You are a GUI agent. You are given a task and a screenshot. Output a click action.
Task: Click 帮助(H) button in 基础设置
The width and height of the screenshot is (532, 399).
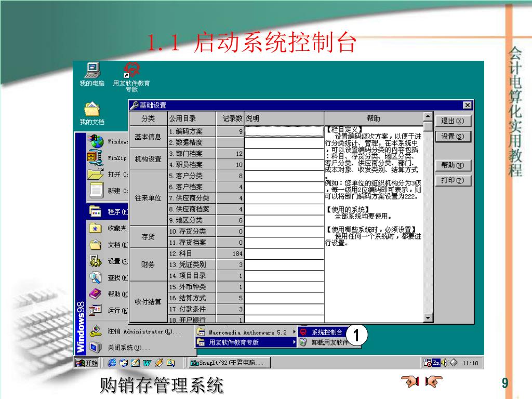pos(453,165)
